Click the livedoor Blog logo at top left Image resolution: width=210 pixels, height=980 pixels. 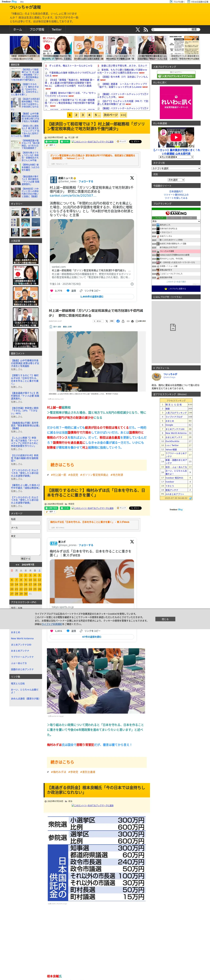(9, 1)
